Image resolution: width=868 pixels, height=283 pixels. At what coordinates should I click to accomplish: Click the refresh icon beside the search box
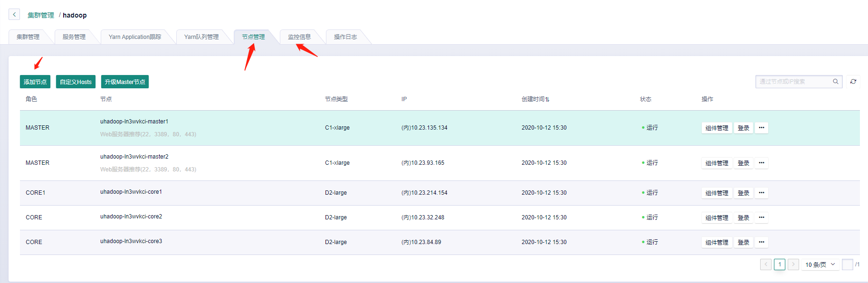[853, 82]
